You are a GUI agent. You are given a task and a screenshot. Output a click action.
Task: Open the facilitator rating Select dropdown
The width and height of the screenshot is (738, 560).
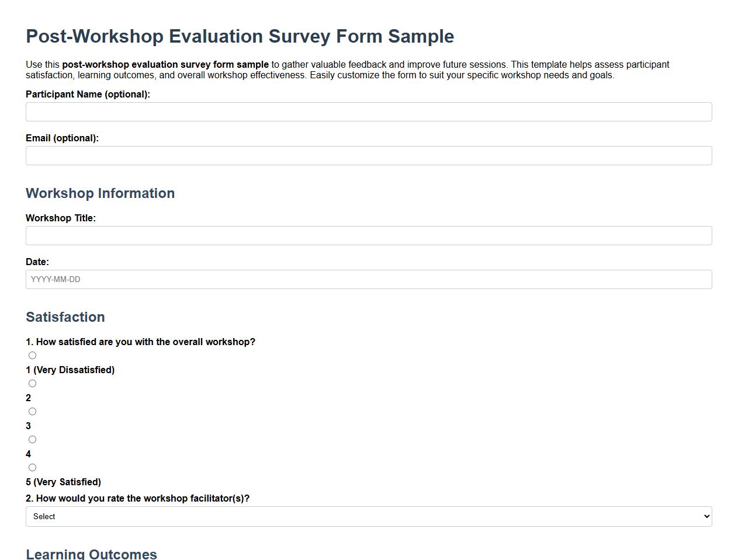[368, 516]
